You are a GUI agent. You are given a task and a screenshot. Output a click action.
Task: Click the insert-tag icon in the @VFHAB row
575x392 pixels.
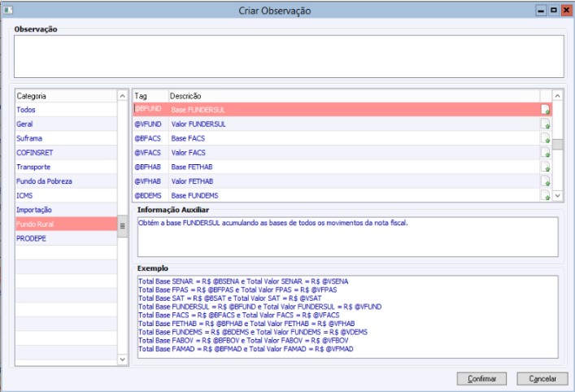546,181
